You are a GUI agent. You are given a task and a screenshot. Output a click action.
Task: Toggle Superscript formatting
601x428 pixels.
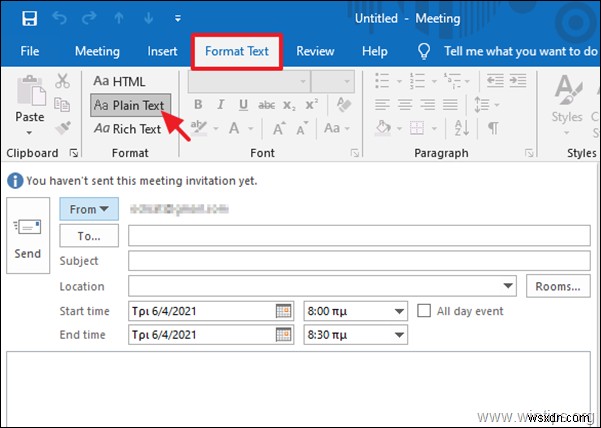(312, 104)
